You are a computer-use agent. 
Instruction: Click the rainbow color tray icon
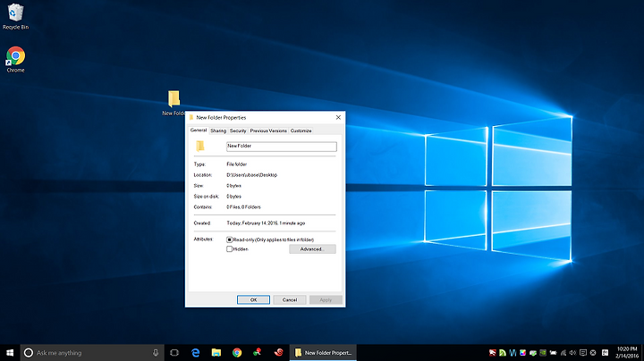523,353
